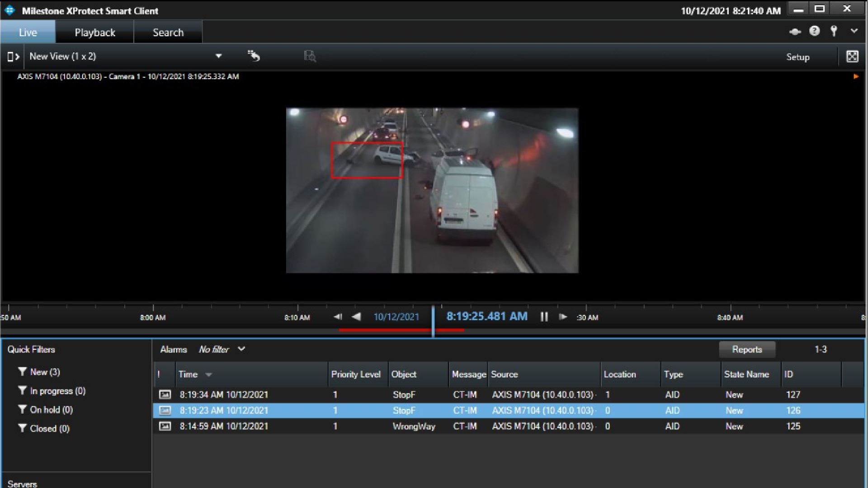Click the Milestone logo icon in title bar
This screenshot has height=488, width=868.
tap(10, 10)
